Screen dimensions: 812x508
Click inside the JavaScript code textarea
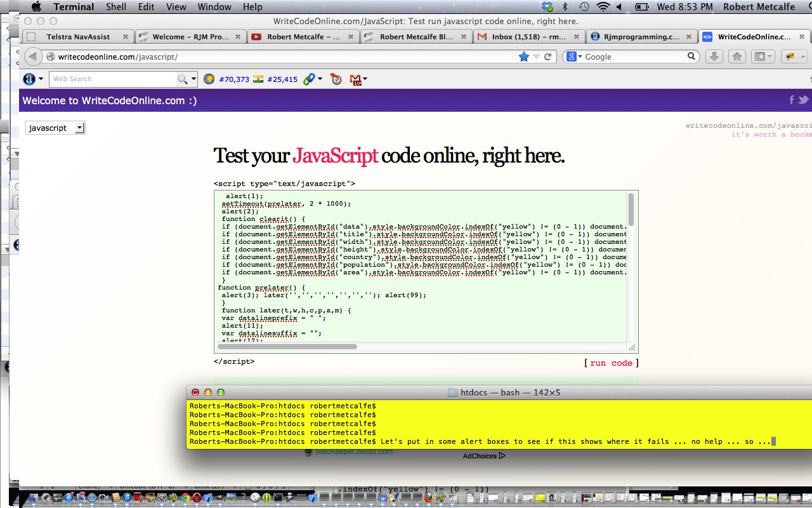pyautogui.click(x=421, y=267)
